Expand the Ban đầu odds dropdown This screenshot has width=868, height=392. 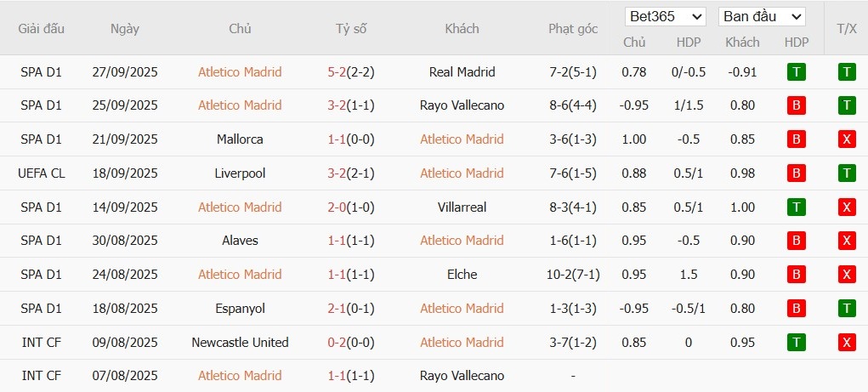pyautogui.click(x=762, y=16)
